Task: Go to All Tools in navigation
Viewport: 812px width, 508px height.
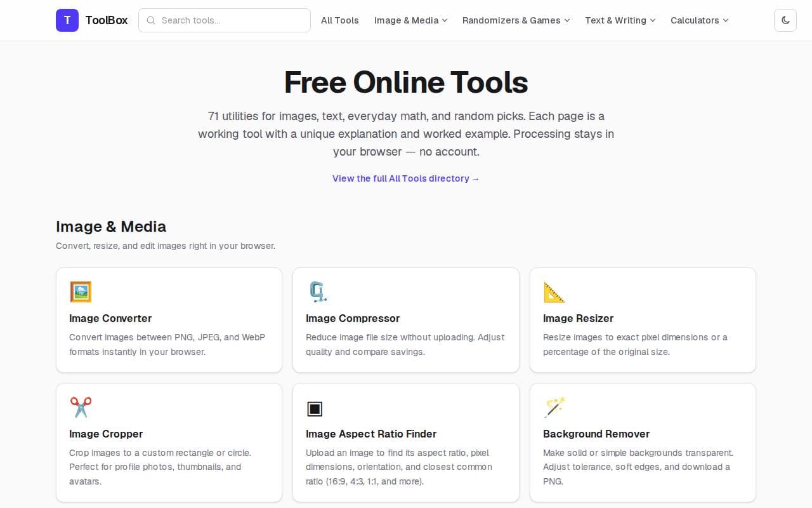Action: (x=340, y=20)
